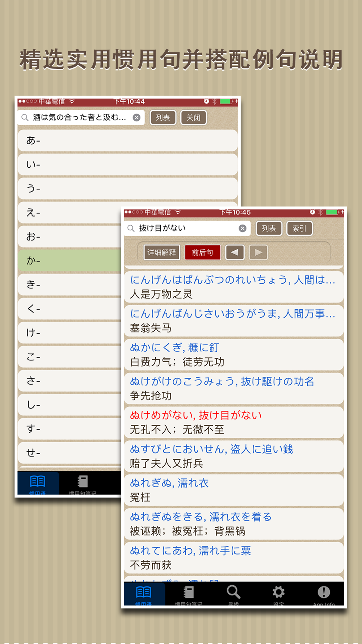
Task: Select the し- index row
Action: pyautogui.click(x=70, y=405)
